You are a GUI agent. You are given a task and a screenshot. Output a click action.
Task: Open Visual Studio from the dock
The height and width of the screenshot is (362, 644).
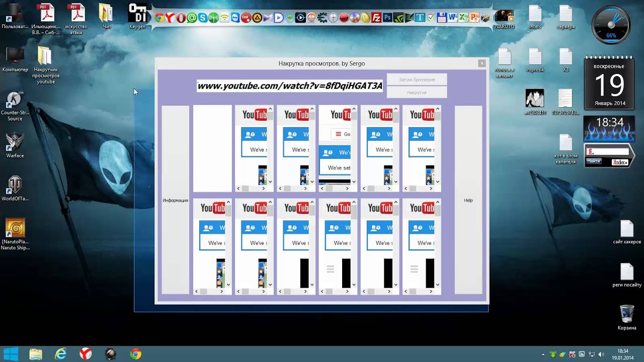pyautogui.click(x=268, y=18)
